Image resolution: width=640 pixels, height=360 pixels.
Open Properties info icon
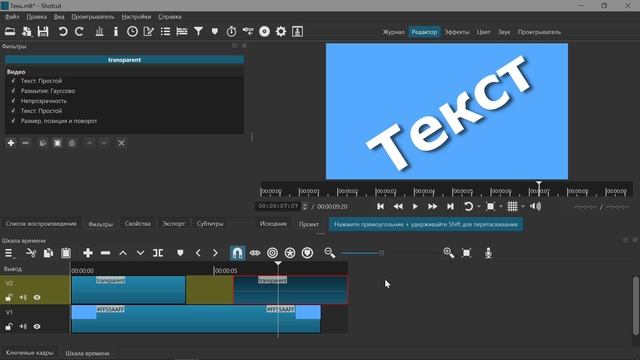coord(116,32)
